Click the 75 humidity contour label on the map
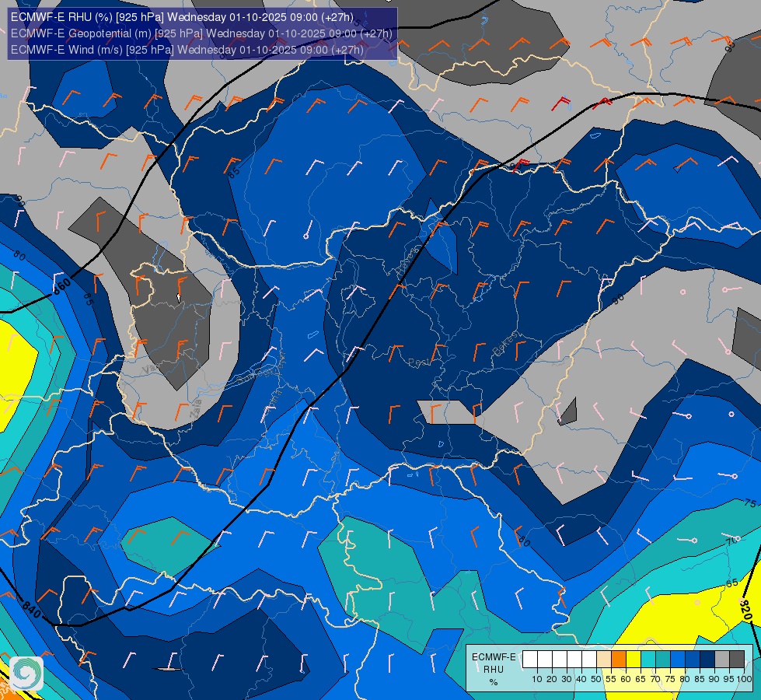This screenshot has width=761, height=700. tap(750, 503)
